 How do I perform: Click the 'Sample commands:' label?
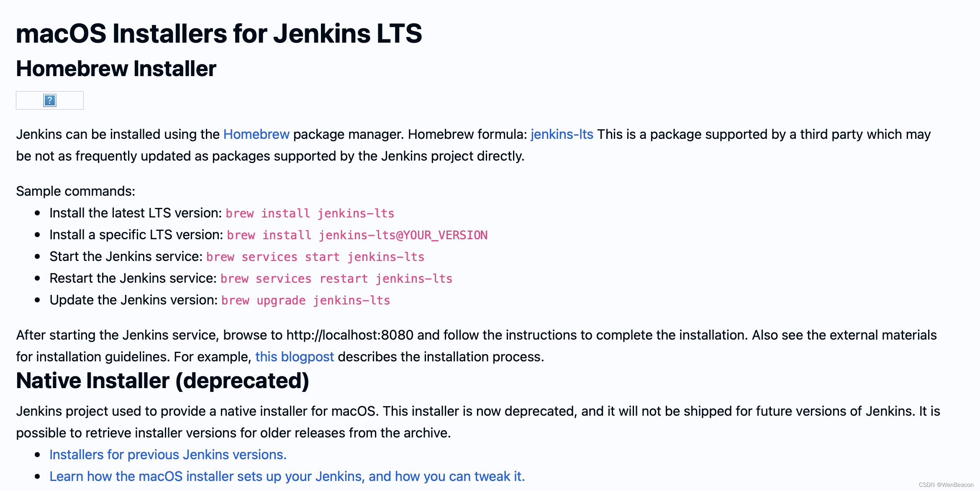(x=75, y=191)
